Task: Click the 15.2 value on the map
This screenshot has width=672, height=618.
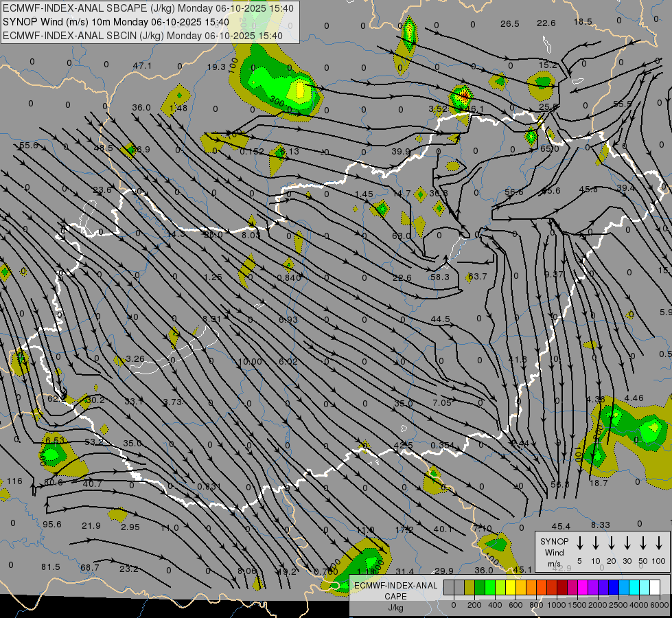Action: [x=548, y=65]
